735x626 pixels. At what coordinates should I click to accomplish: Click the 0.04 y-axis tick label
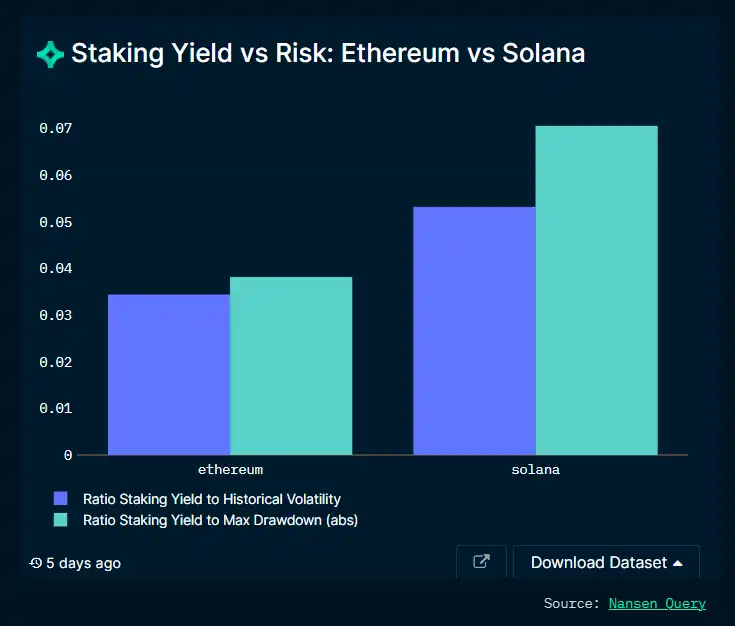56,269
